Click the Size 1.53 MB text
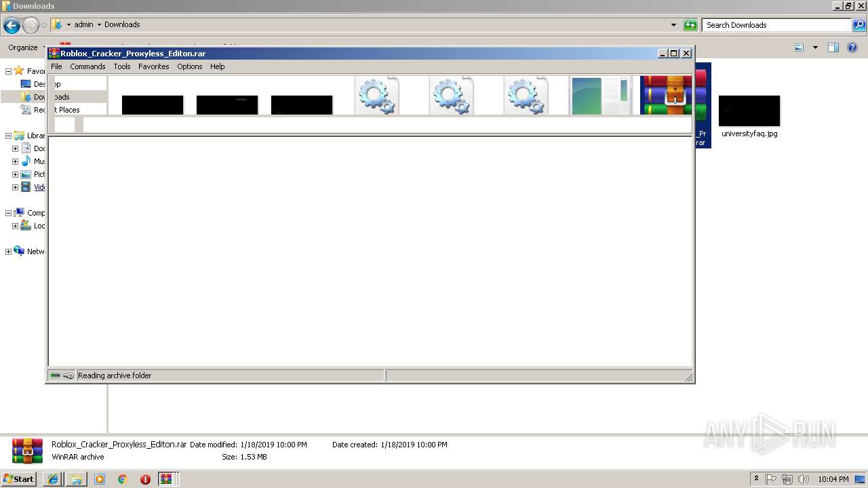 244,457
